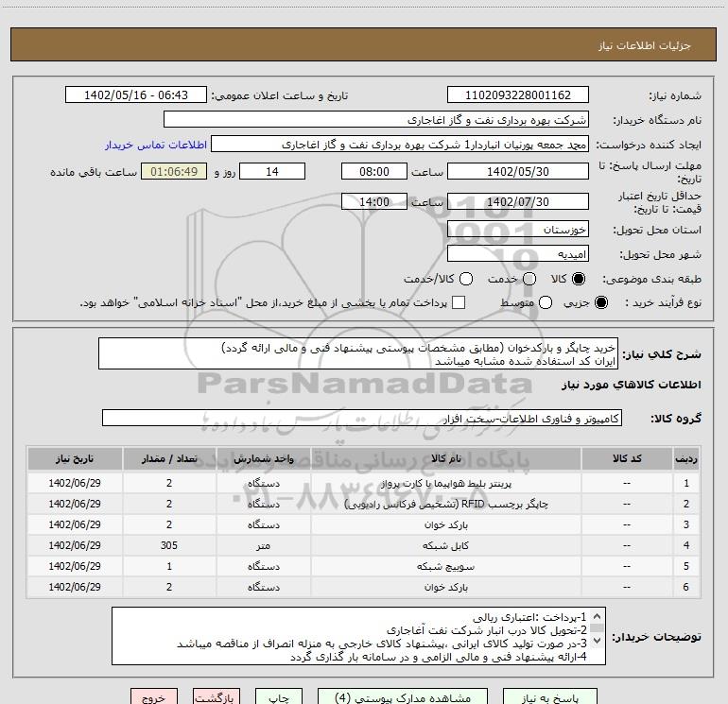Image resolution: width=728 pixels, height=704 pixels.
Task: Click the اطلاعات کالاهای مورد نیاز heading
Action: click(x=631, y=385)
